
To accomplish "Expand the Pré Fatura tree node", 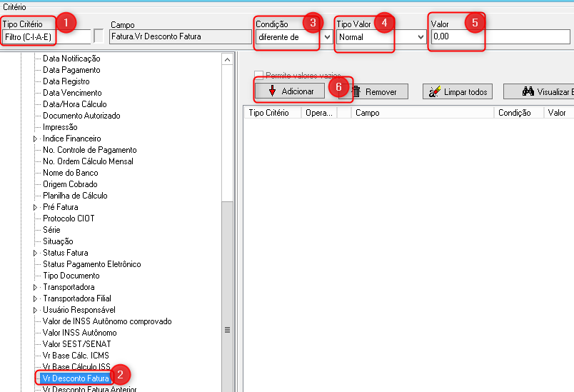I will (36, 207).
